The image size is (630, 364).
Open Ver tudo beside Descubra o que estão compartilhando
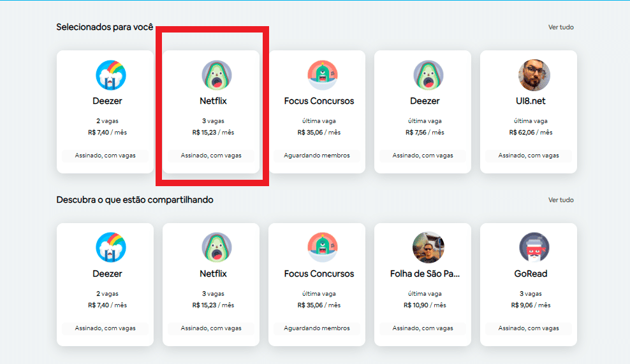561,200
